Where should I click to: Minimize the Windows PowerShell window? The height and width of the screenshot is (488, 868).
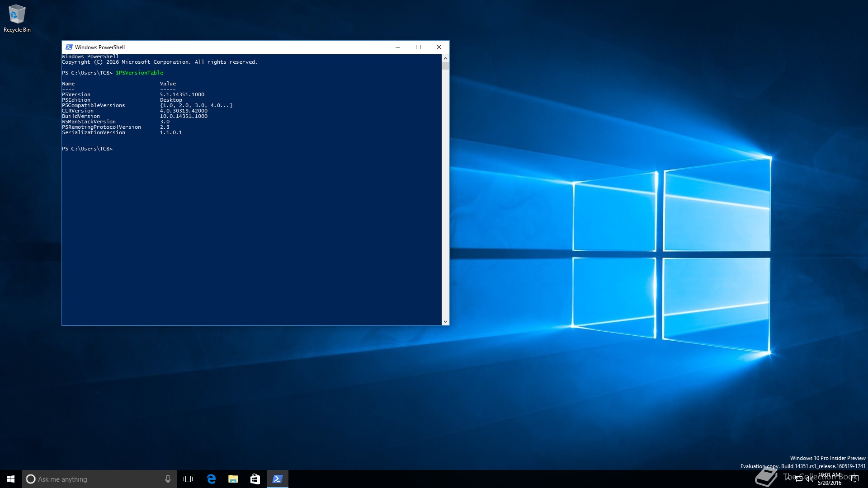[x=398, y=47]
